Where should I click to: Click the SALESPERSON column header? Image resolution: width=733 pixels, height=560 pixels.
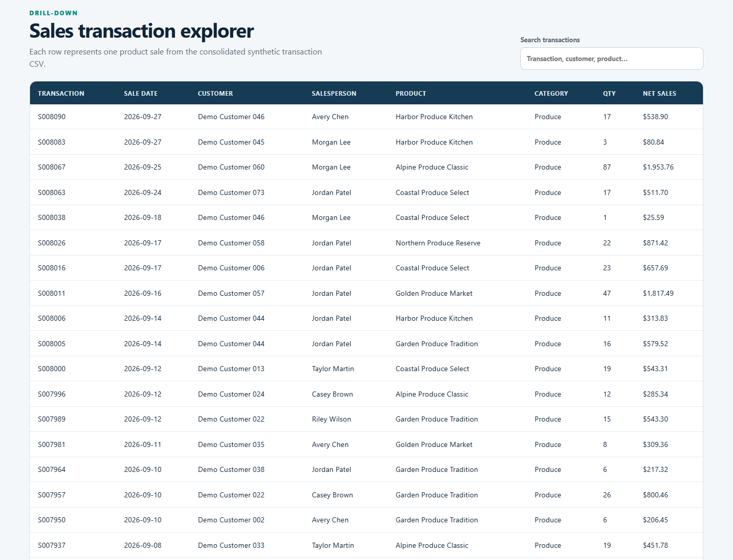334,94
